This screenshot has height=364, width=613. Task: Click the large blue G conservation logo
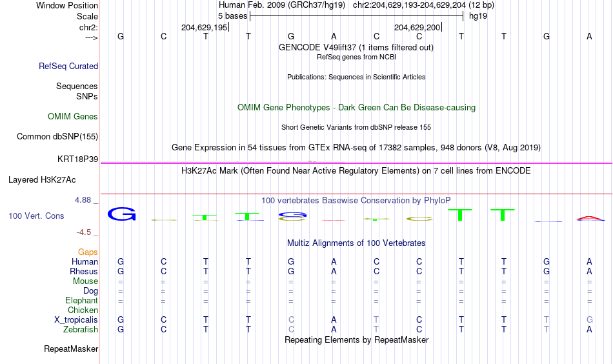click(x=121, y=214)
